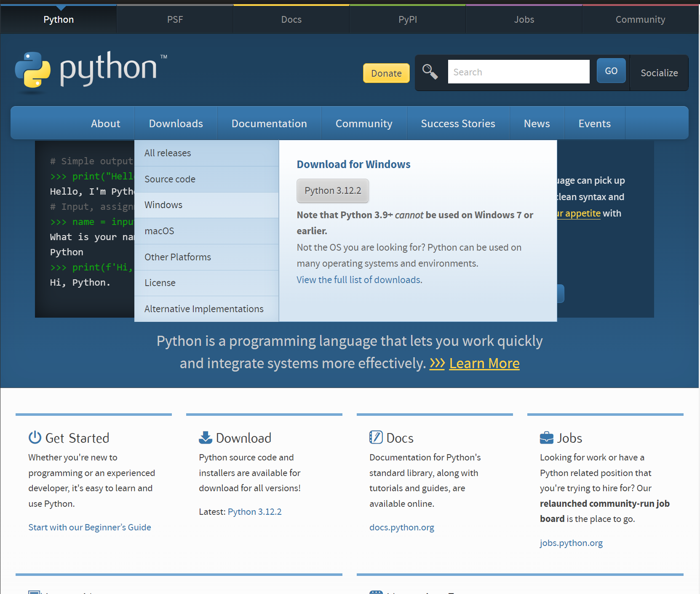Click the Docs notepad icon
Image resolution: width=700 pixels, height=594 pixels.
(376, 437)
